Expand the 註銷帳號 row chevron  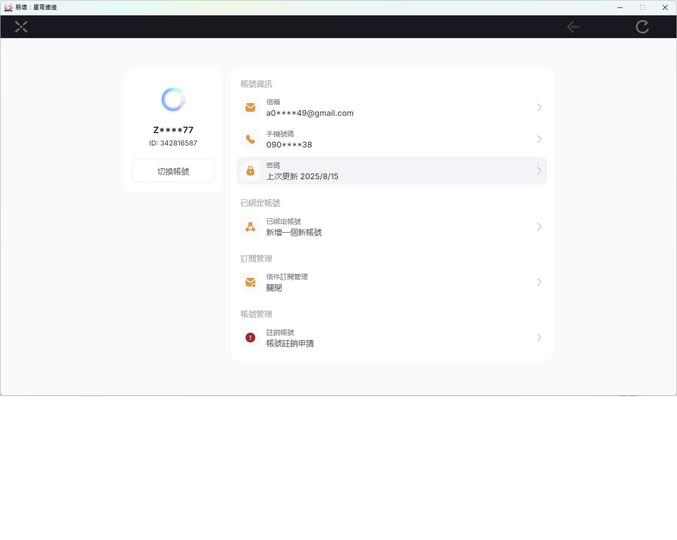point(539,338)
